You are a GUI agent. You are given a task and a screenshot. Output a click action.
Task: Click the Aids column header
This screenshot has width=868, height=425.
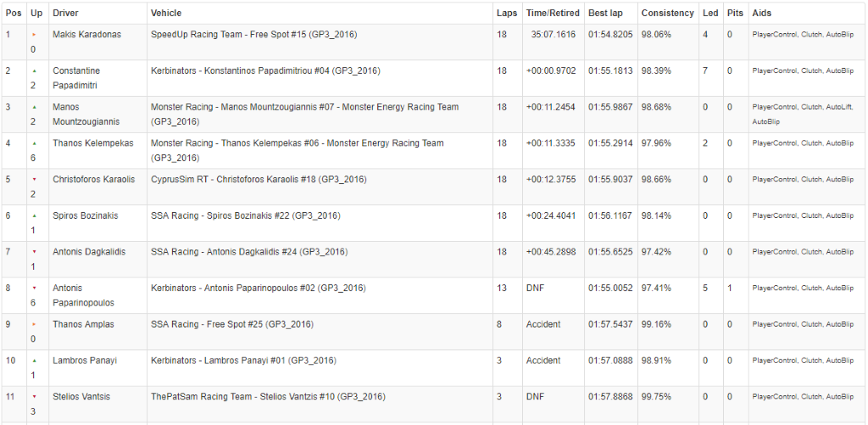761,14
